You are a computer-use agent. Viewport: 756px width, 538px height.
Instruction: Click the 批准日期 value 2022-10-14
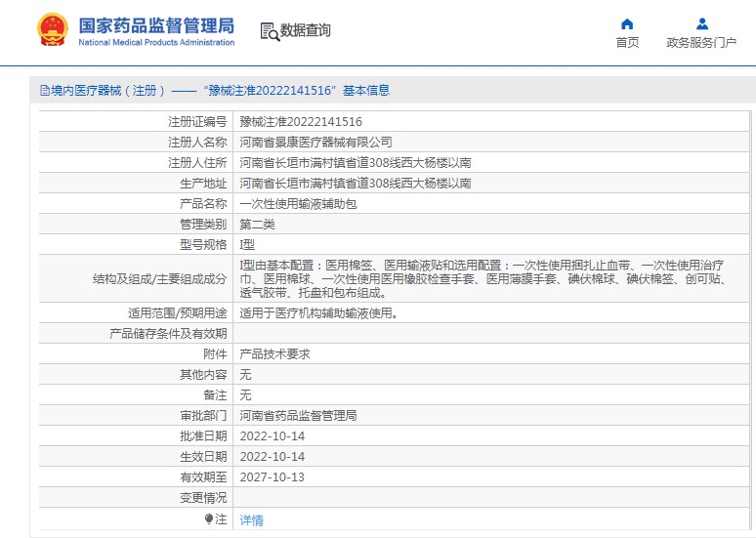(273, 436)
